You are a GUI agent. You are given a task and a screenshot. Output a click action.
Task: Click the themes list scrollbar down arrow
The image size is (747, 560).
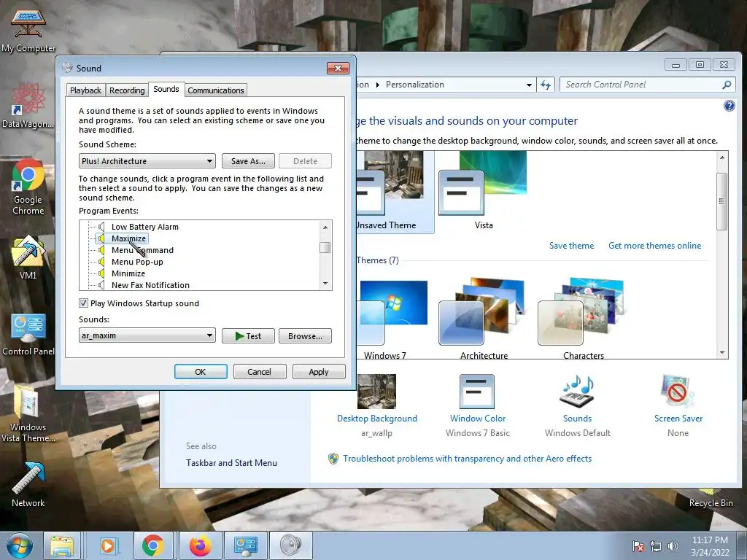pyautogui.click(x=722, y=353)
